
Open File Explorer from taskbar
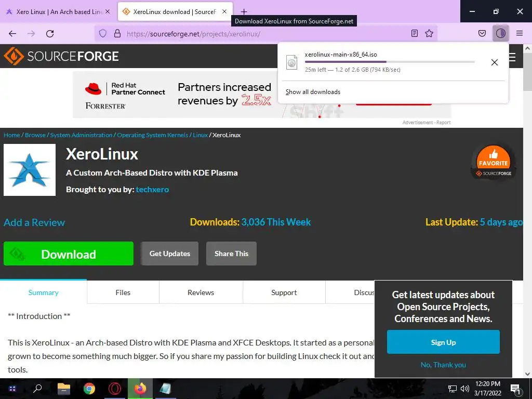click(63, 389)
